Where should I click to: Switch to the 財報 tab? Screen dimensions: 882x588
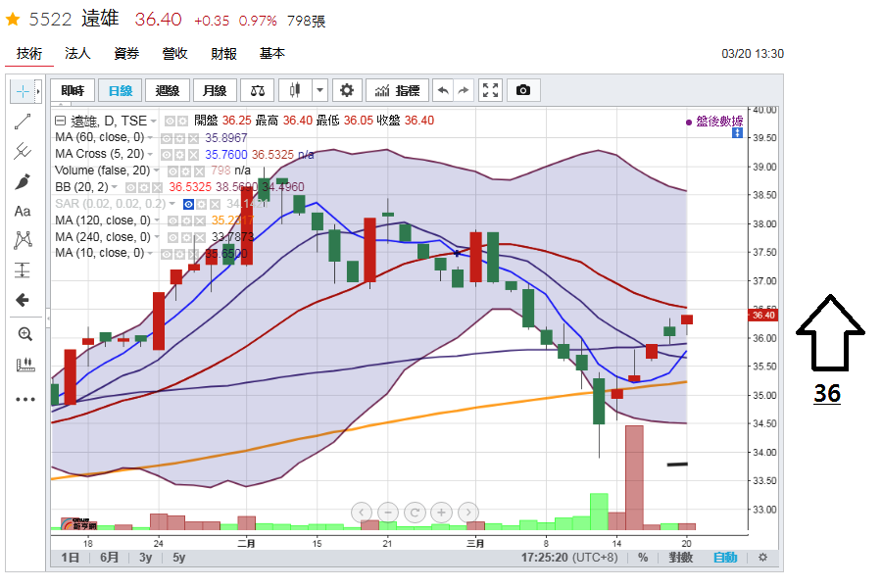click(x=223, y=54)
